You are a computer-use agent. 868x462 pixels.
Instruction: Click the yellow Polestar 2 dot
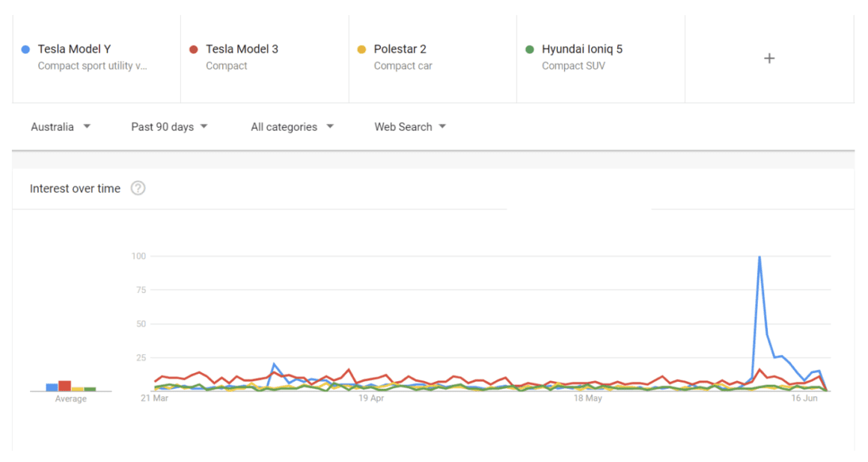point(361,49)
